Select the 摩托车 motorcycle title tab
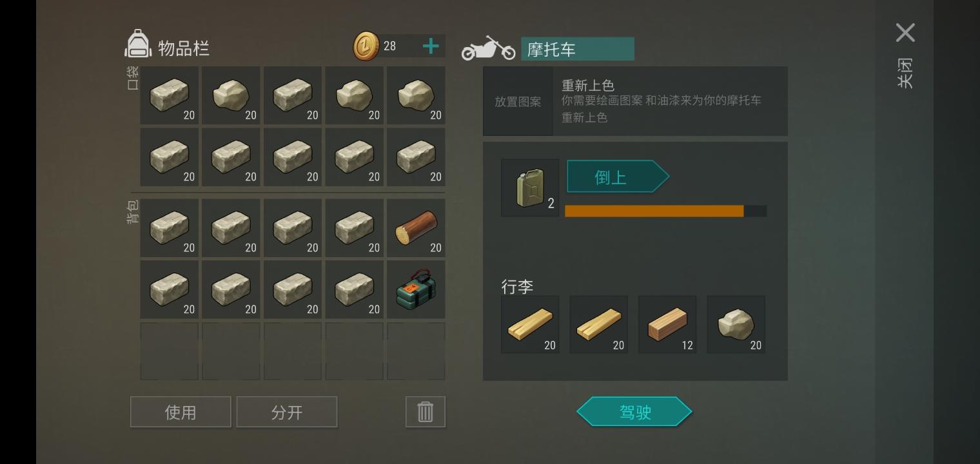The width and height of the screenshot is (980, 464). (x=577, y=49)
